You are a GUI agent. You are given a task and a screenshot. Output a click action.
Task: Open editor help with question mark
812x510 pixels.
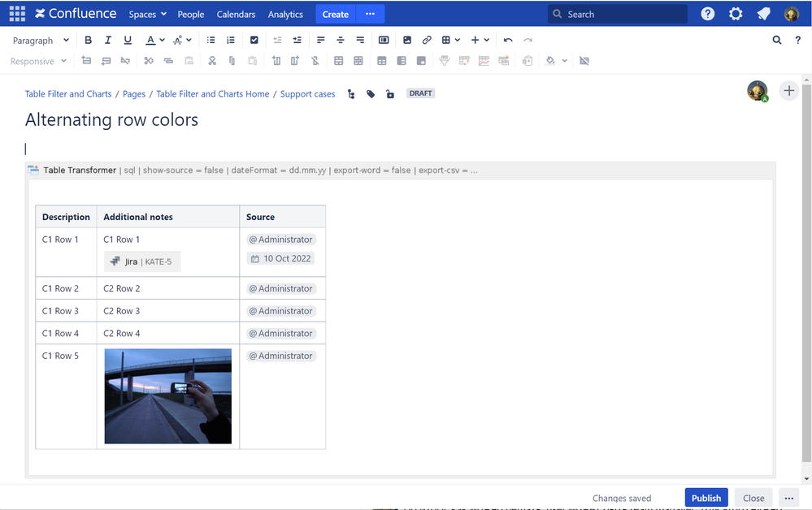coord(797,40)
